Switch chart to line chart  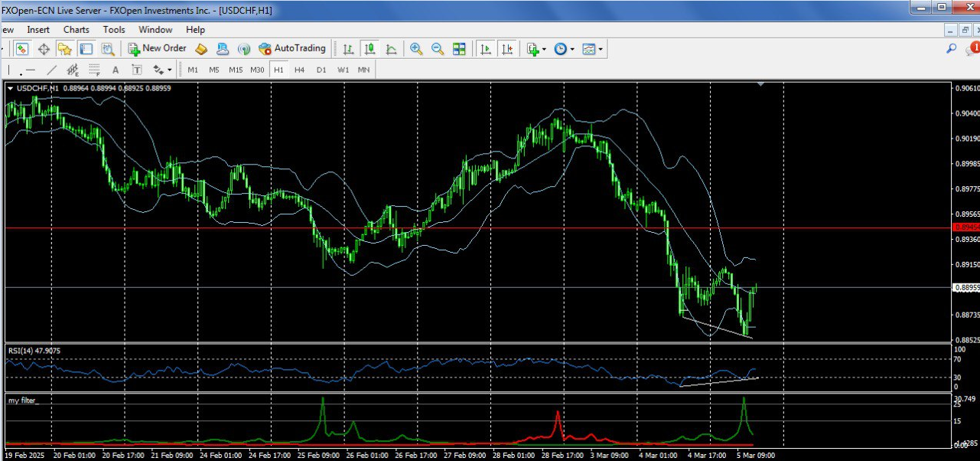(391, 49)
